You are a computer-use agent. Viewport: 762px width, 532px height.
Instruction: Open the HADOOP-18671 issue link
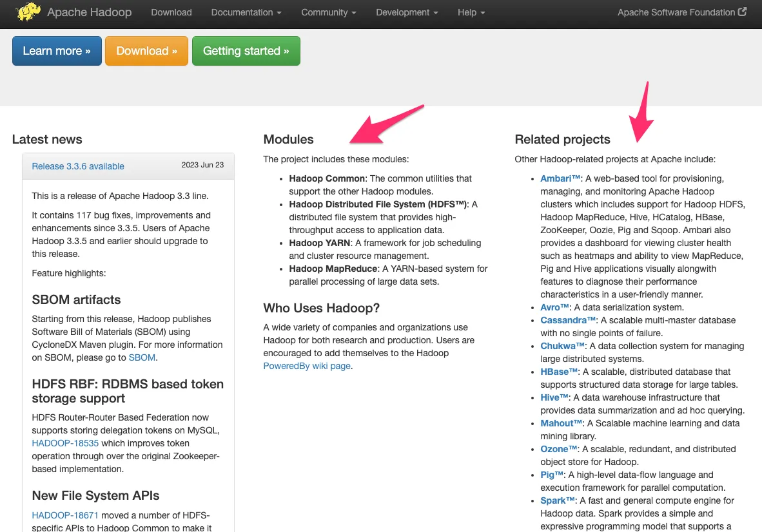(65, 515)
